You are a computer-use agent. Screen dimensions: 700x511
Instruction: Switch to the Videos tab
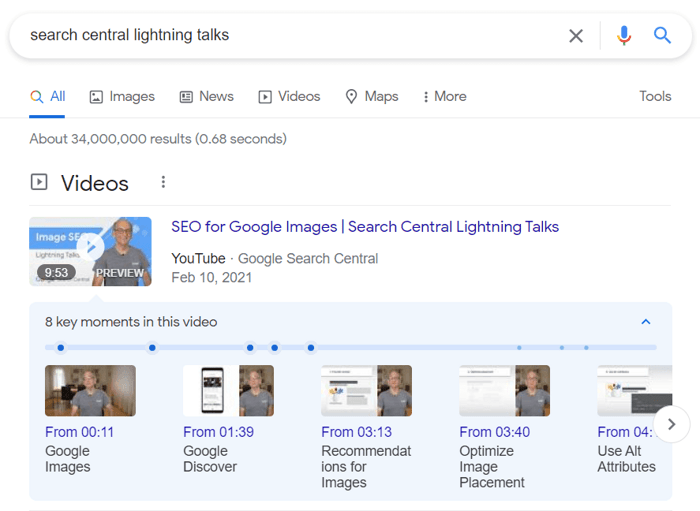pyautogui.click(x=289, y=96)
